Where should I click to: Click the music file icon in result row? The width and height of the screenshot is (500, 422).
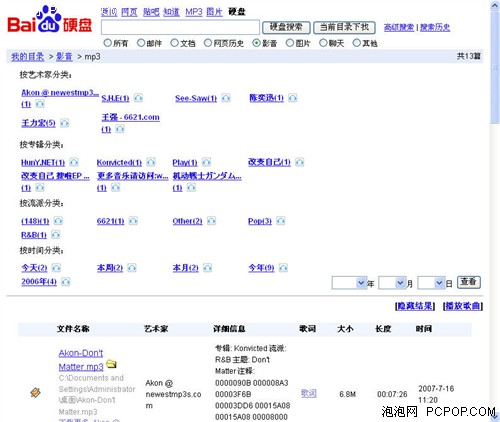coord(35,392)
